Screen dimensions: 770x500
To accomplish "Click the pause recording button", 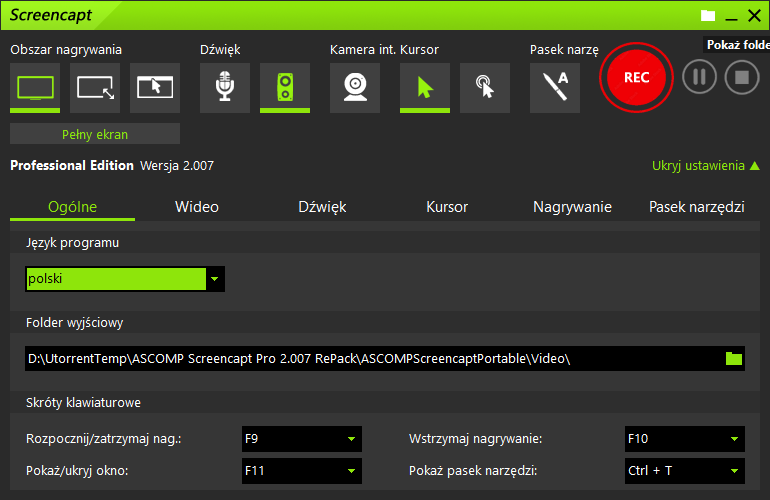I will 699,77.
